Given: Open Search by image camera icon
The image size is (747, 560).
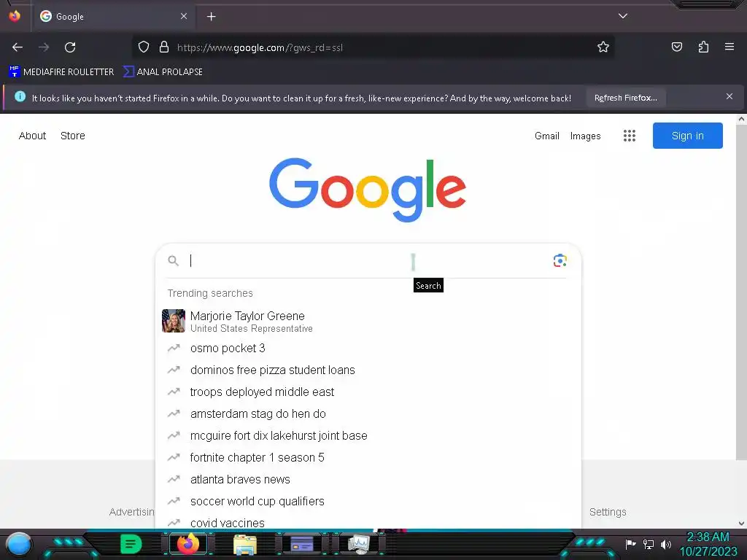Looking at the screenshot, I should pyautogui.click(x=560, y=260).
